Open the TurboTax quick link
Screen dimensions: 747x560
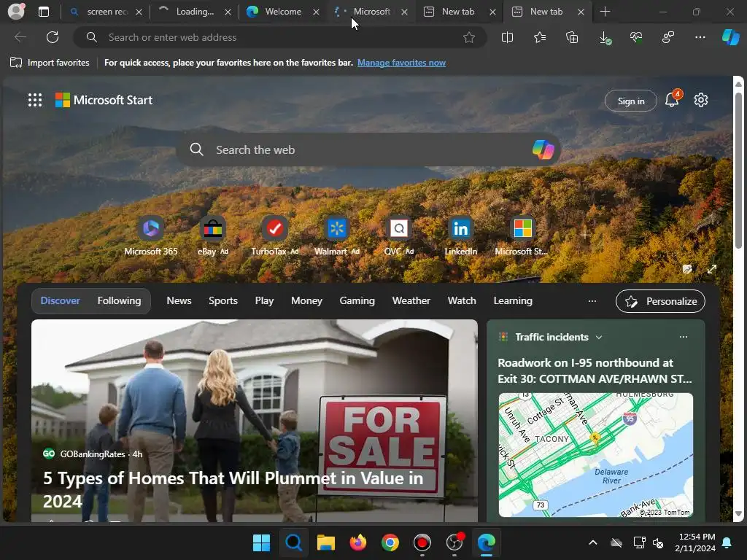click(275, 236)
